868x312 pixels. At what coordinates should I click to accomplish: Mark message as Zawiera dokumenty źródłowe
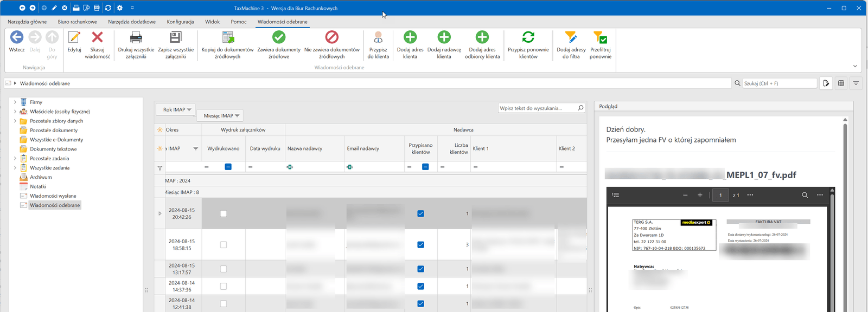[279, 37]
